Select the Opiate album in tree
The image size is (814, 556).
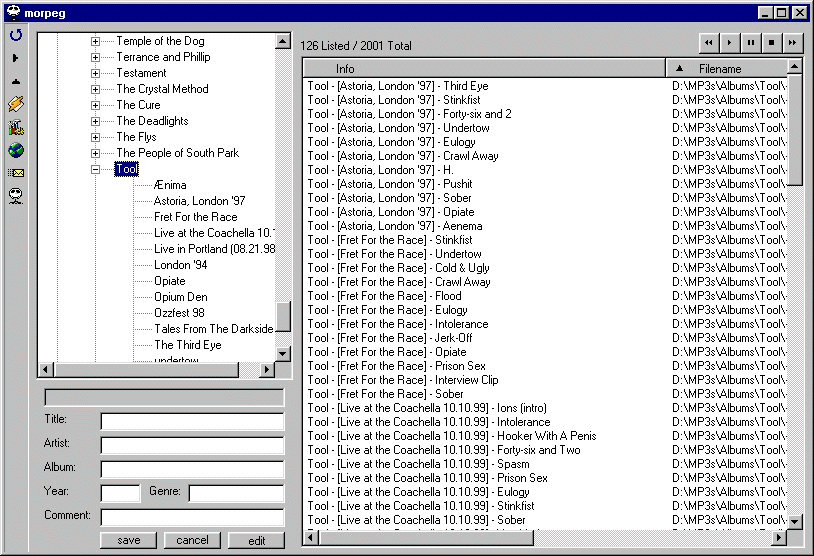(170, 281)
